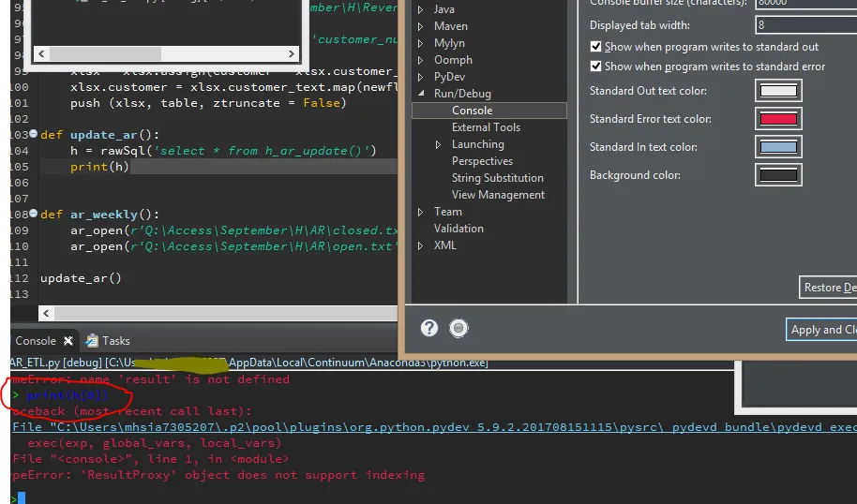
Task: Change Standard Error text color swatch
Action: pyautogui.click(x=778, y=119)
